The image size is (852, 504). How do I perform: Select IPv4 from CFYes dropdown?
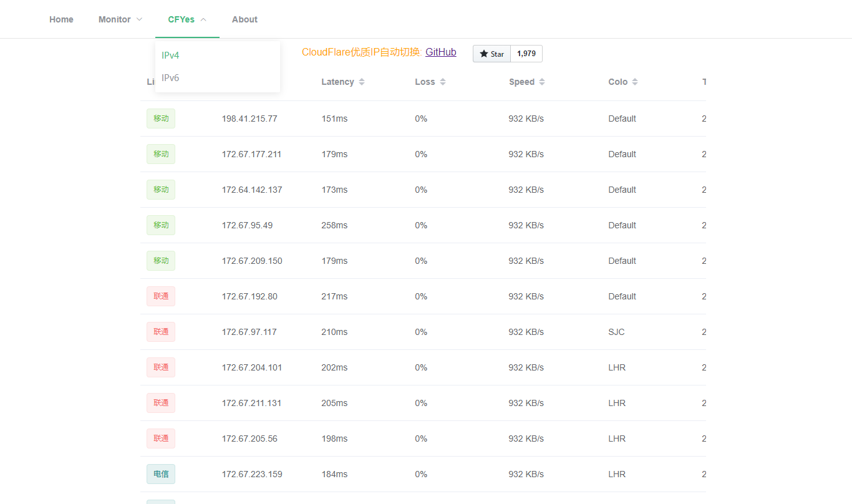click(170, 56)
